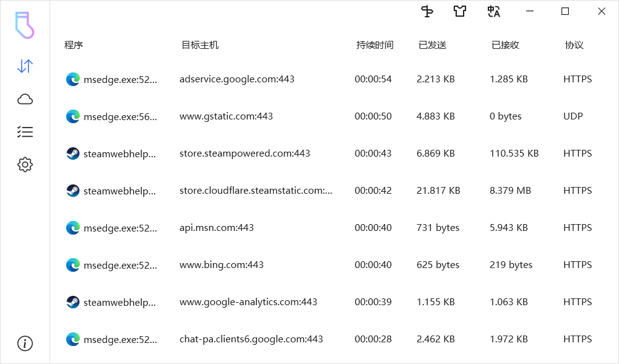Click the sock app logo
The height and width of the screenshot is (364, 619).
click(25, 26)
